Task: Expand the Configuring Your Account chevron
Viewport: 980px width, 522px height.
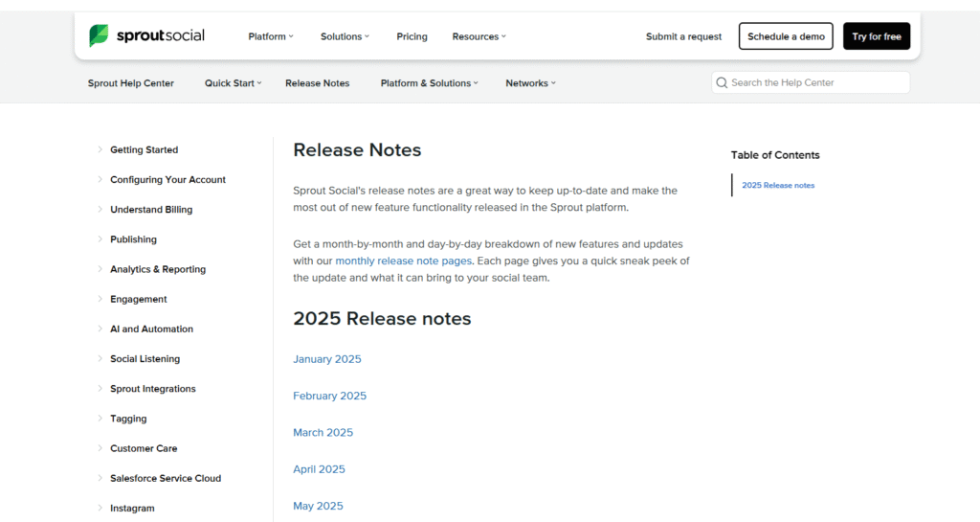Action: point(100,179)
